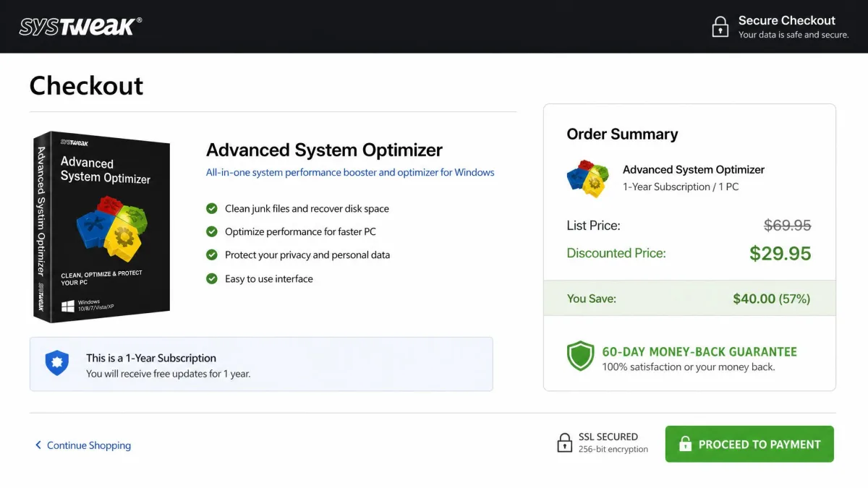Click the 256-bit encryption text
Viewport: 868px width, 488px height.
613,450
